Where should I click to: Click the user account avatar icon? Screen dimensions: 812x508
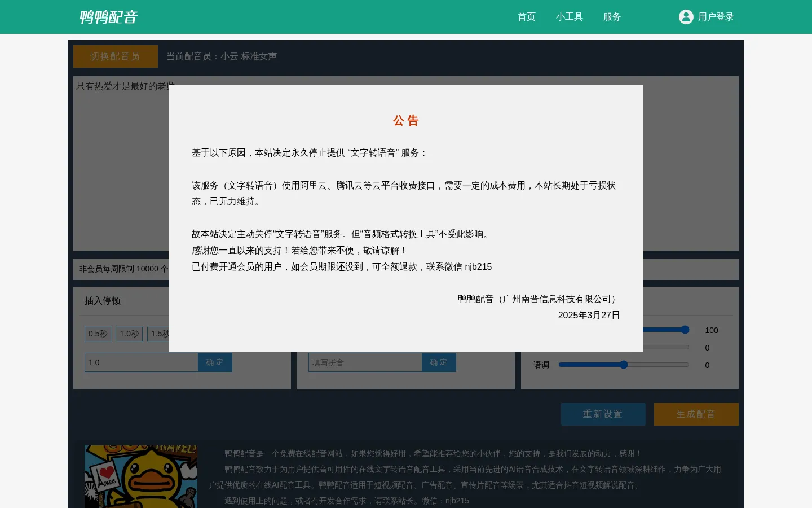click(686, 17)
